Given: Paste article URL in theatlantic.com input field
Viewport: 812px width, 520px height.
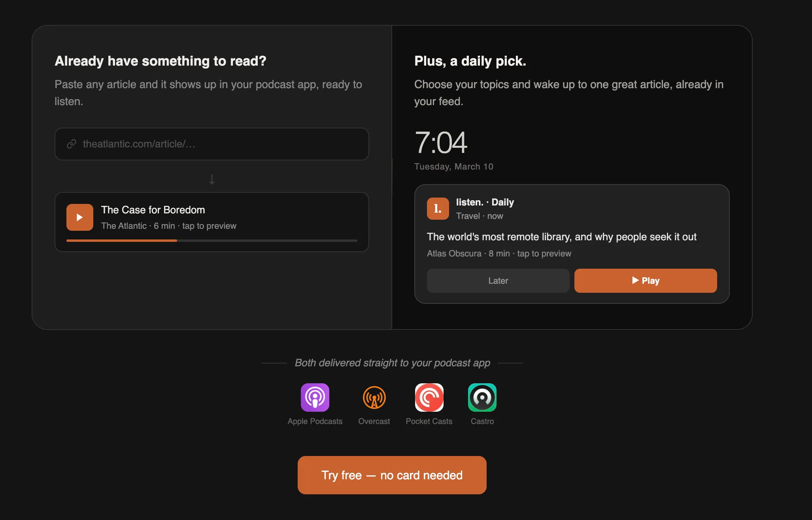Looking at the screenshot, I should point(212,144).
